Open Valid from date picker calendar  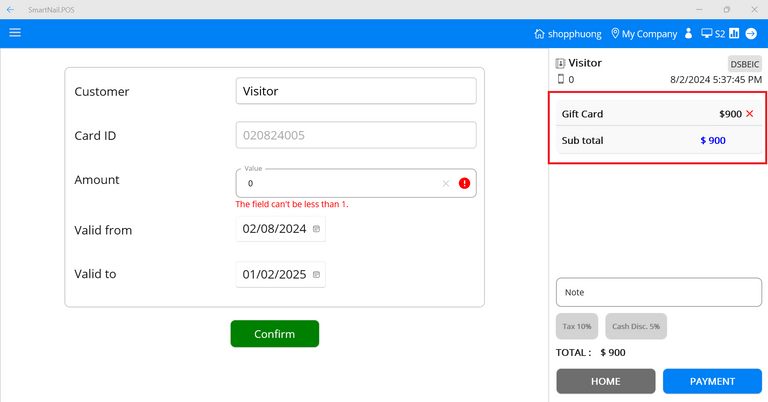coord(317,229)
